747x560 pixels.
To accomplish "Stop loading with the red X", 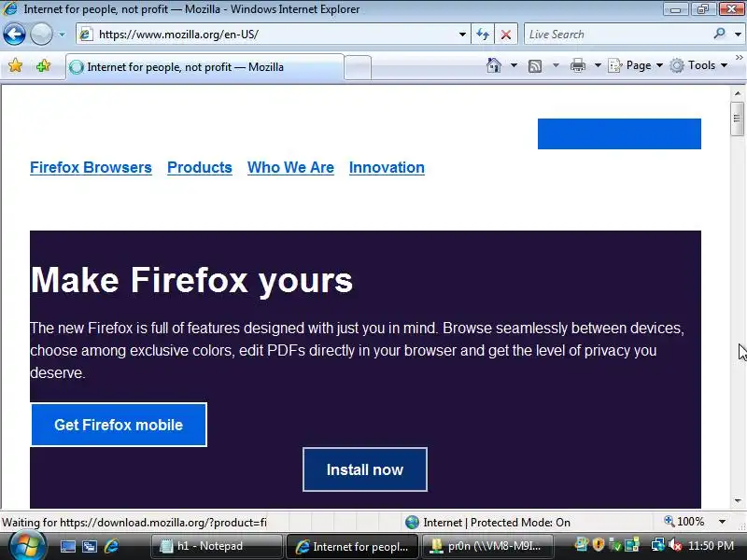I will (x=506, y=35).
